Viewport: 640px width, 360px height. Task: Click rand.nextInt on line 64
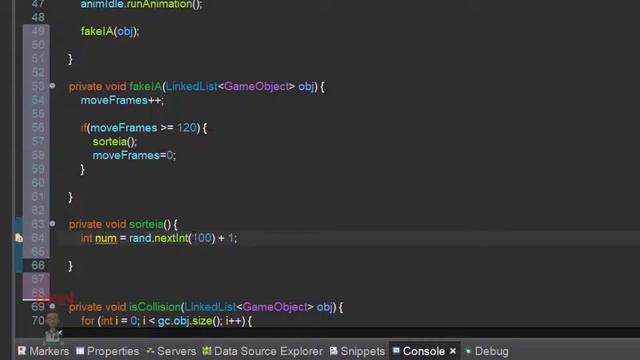(x=159, y=238)
